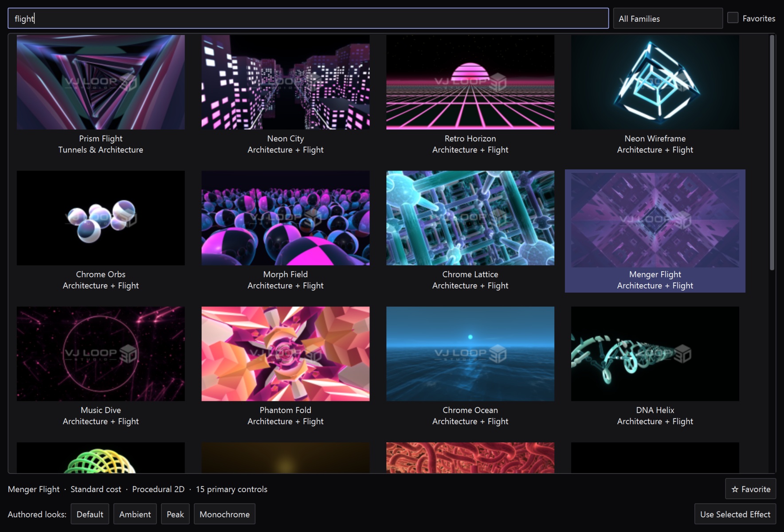Image resolution: width=784 pixels, height=532 pixels.
Task: Select the Chrome Lattice thumbnail
Action: coord(470,218)
